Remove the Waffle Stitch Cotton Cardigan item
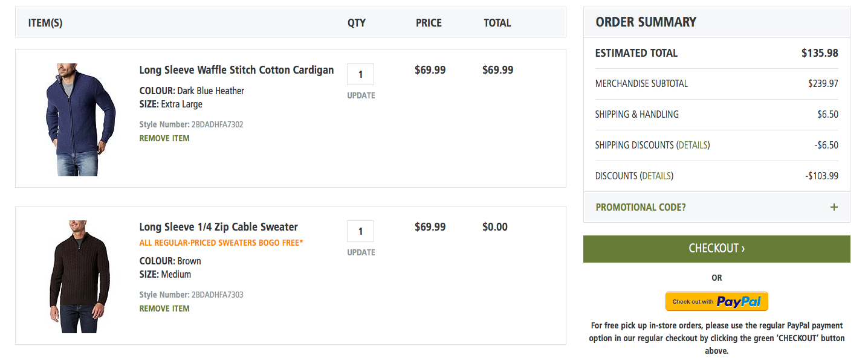This screenshot has height=361, width=868. (164, 138)
